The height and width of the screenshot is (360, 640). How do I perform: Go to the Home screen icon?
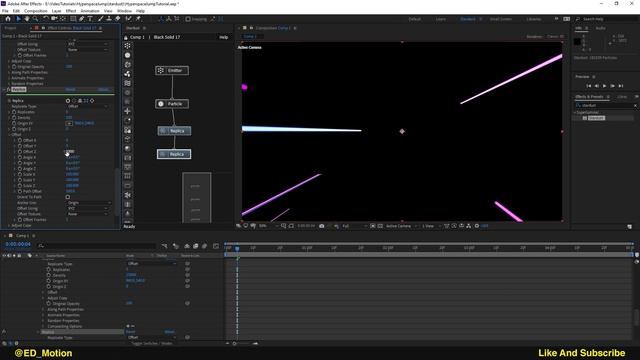click(8, 19)
